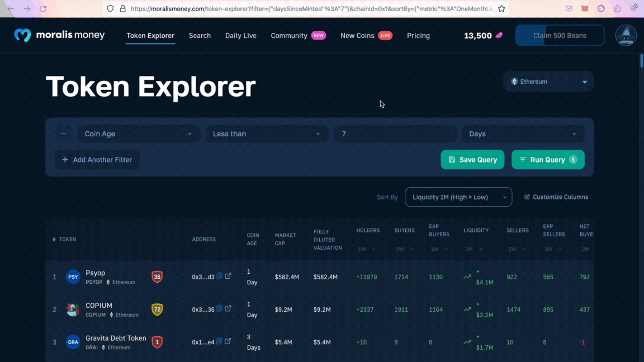Open COPIUM address in external explorer
This screenshot has height=362, width=644.
tap(228, 308)
